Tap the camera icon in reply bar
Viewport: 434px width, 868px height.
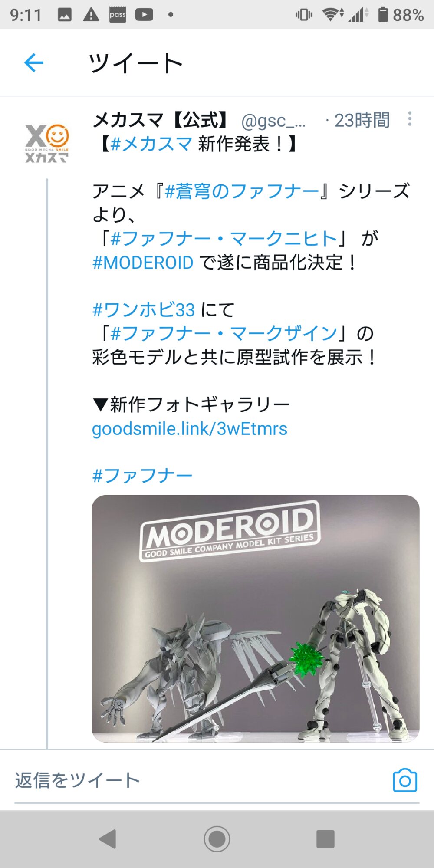pos(405,780)
